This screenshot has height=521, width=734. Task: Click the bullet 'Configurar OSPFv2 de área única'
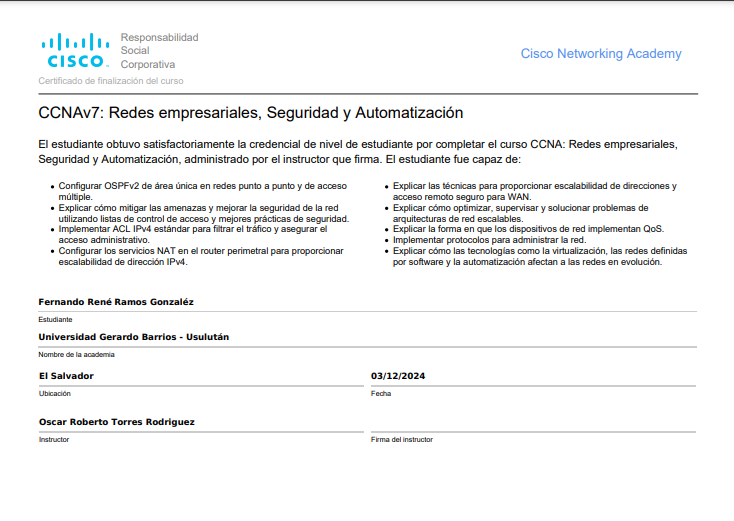[x=203, y=191]
